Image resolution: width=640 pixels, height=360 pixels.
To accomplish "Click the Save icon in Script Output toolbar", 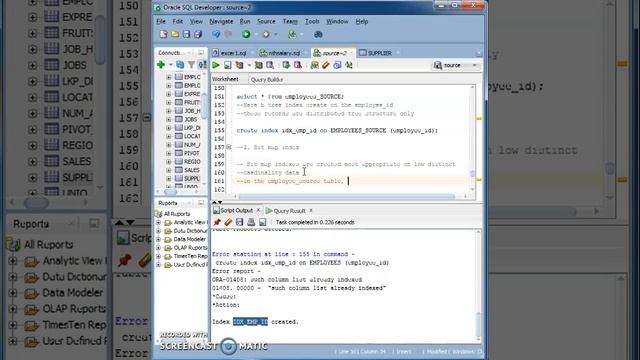I will pos(240,222).
